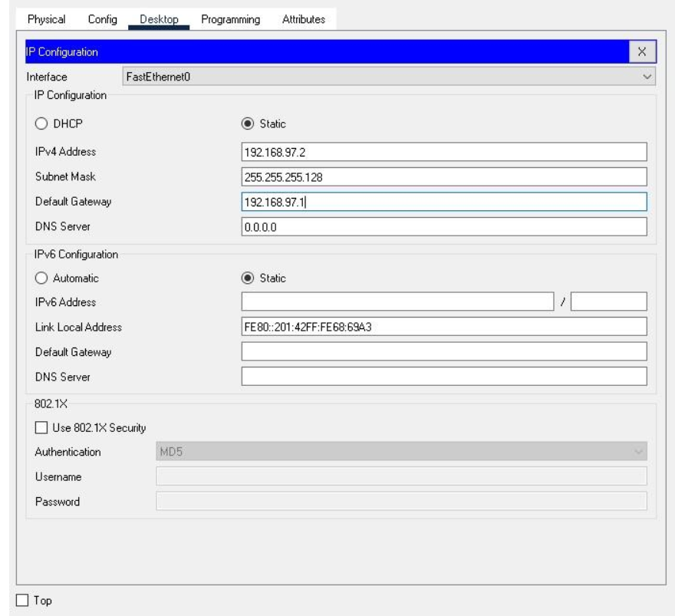
Task: Choose Static under IP Configuration
Action: (248, 123)
